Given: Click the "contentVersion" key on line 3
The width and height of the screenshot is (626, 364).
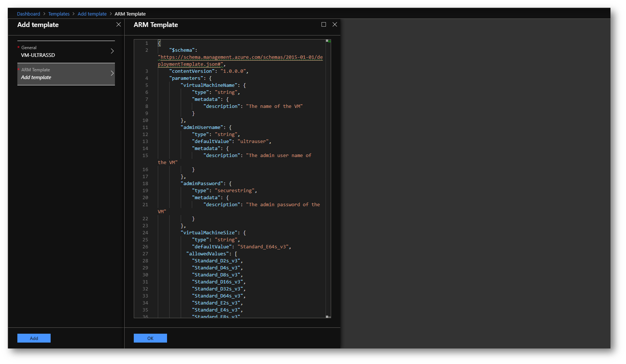Looking at the screenshot, I should pyautogui.click(x=192, y=71).
